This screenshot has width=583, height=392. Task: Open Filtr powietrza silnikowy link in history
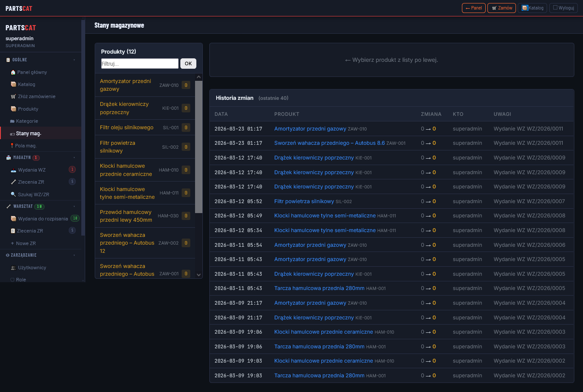click(304, 201)
